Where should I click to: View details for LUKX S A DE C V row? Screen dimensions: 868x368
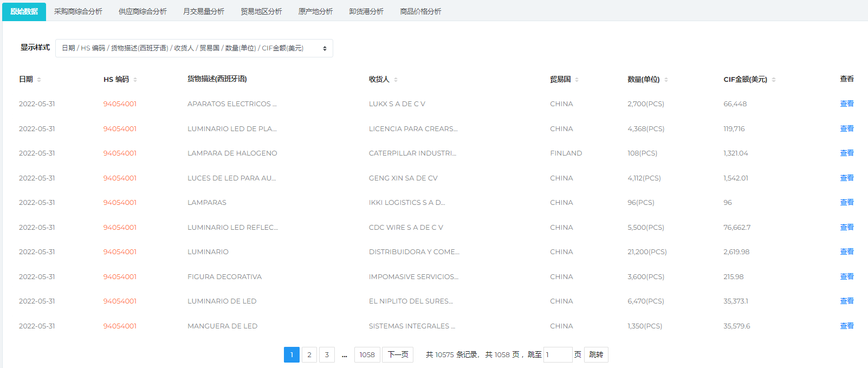click(x=846, y=104)
